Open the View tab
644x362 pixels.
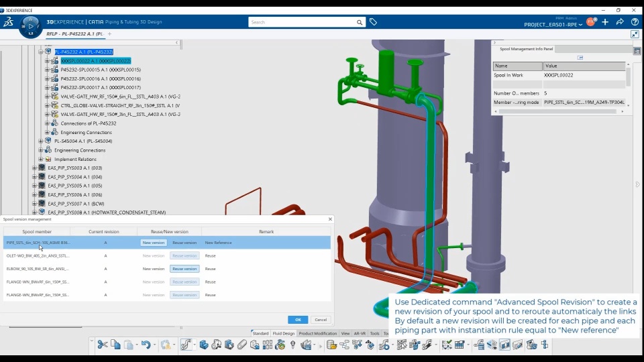coord(345,333)
